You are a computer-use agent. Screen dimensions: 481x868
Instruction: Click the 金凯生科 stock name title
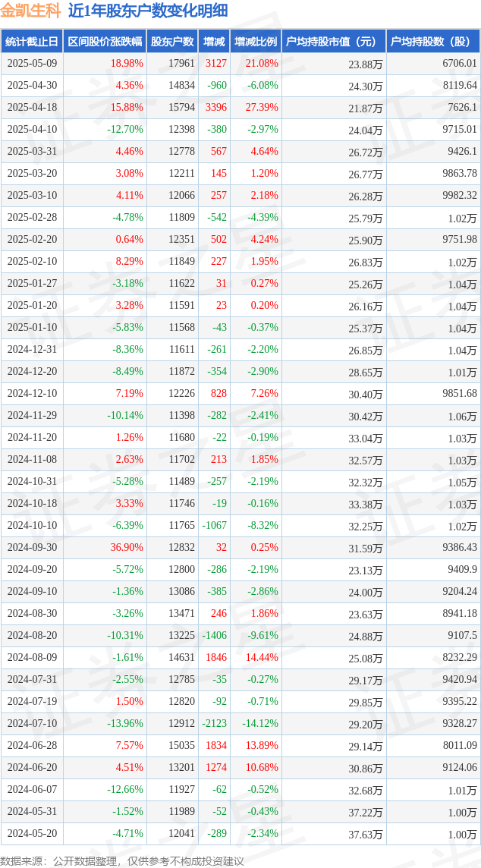tap(31, 11)
